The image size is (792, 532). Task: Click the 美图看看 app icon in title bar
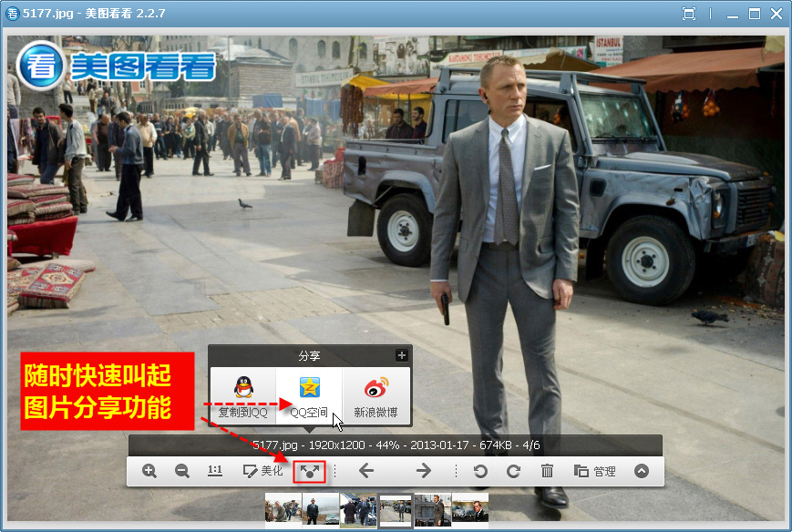click(12, 14)
